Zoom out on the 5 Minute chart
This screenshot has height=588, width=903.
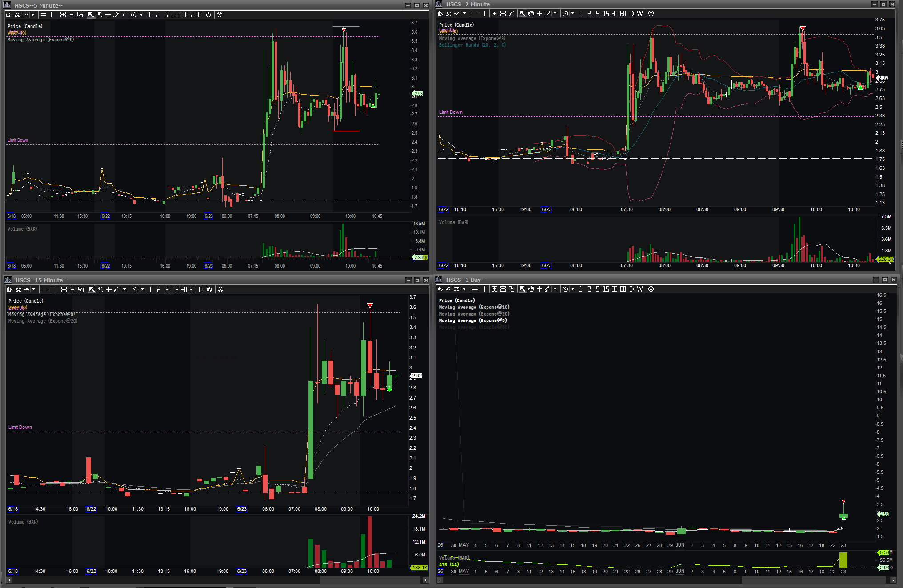72,15
